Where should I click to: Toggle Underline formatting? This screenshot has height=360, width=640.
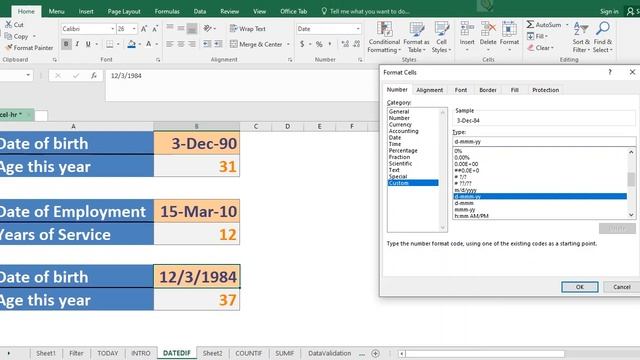[88, 44]
